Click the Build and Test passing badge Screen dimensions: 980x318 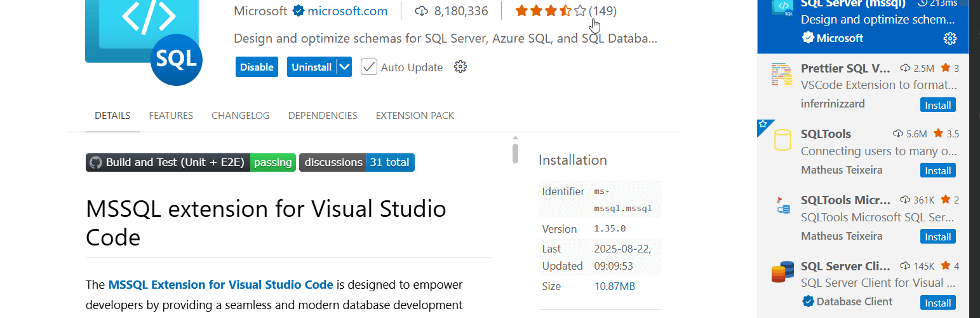(x=191, y=162)
